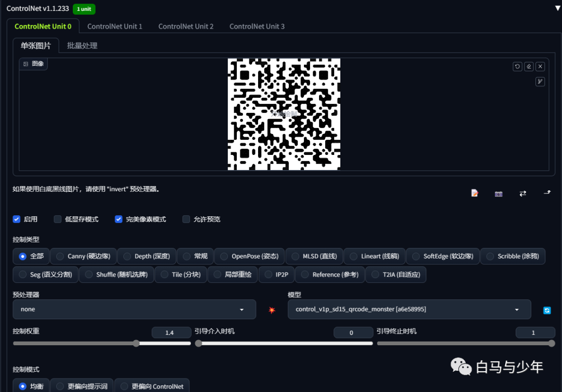Toggle the 启用 enable checkbox
Viewport: 562px width, 392px height.
pyautogui.click(x=17, y=219)
